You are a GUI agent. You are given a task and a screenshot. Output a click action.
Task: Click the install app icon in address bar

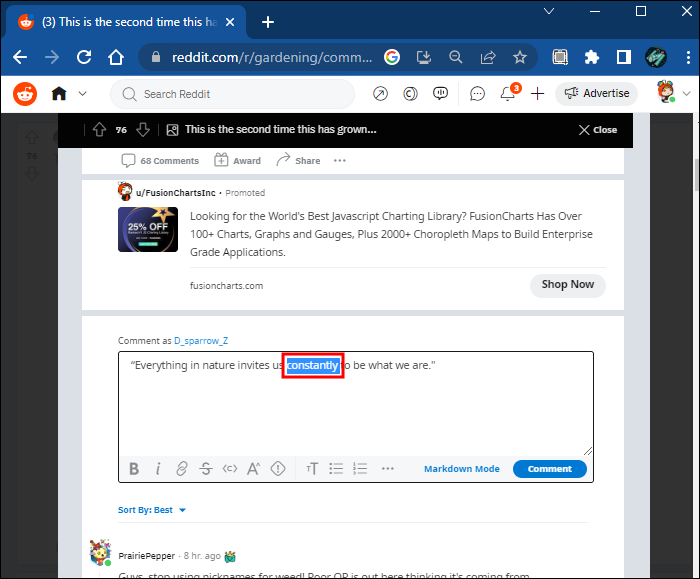click(x=424, y=57)
